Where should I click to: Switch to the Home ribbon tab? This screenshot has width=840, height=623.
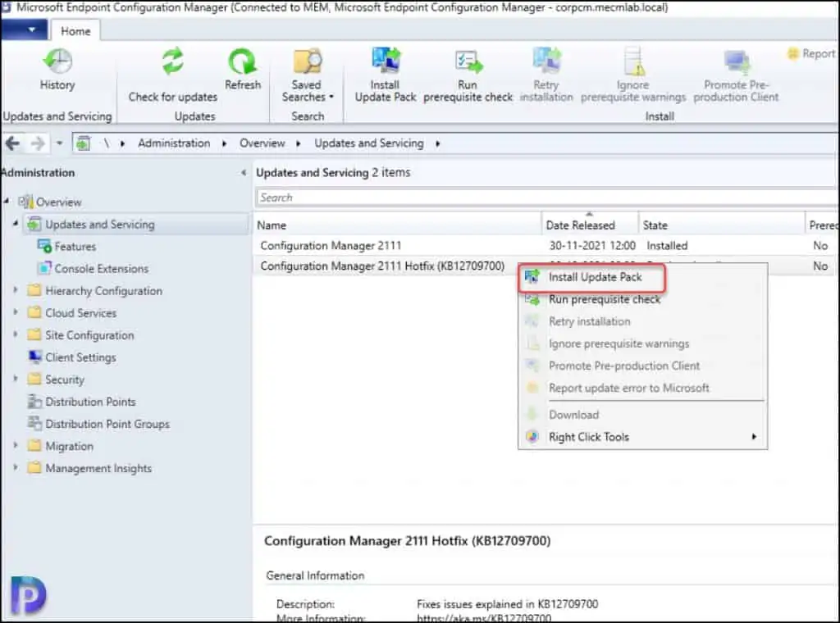tap(75, 31)
